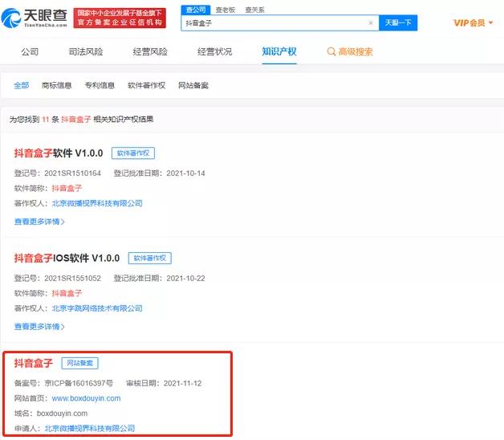The height and width of the screenshot is (440, 504).
Task: Click registration number 2021SR1510164
Action: point(73,173)
